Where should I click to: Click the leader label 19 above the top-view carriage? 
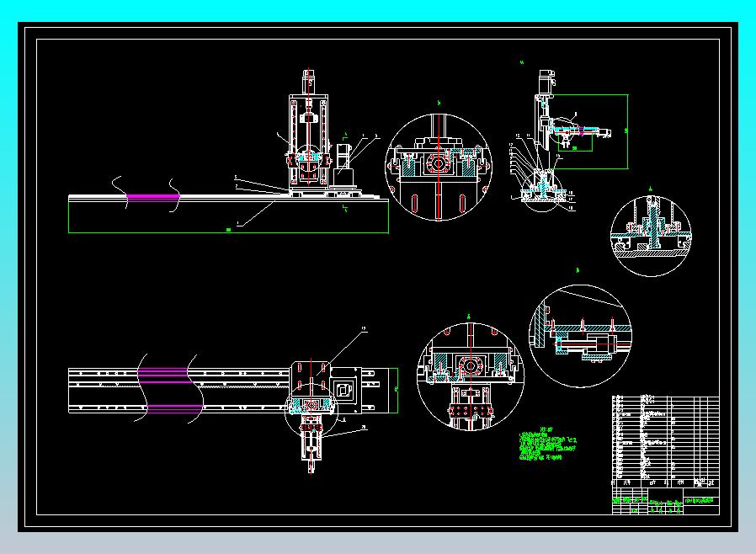click(x=364, y=329)
